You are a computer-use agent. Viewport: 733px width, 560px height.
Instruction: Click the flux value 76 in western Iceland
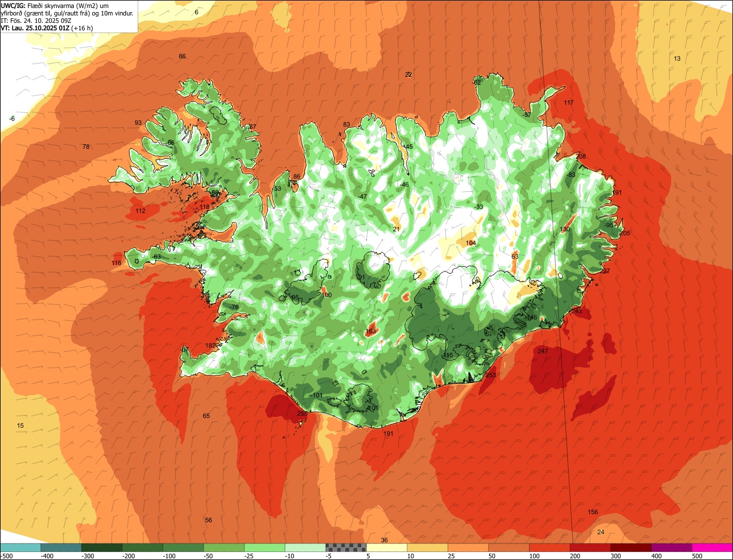(235, 307)
